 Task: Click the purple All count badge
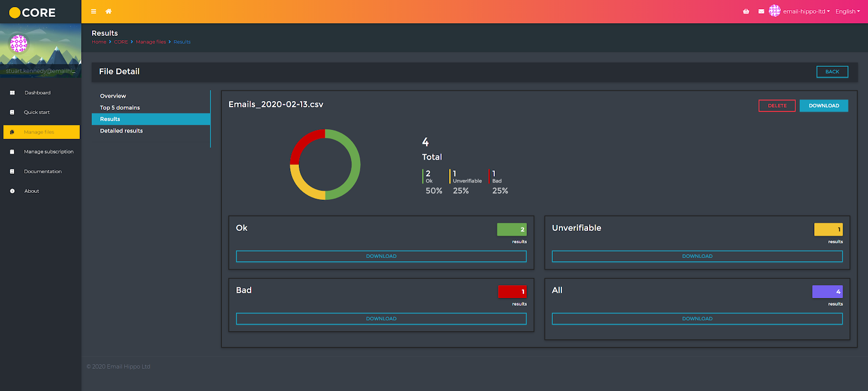827,292
